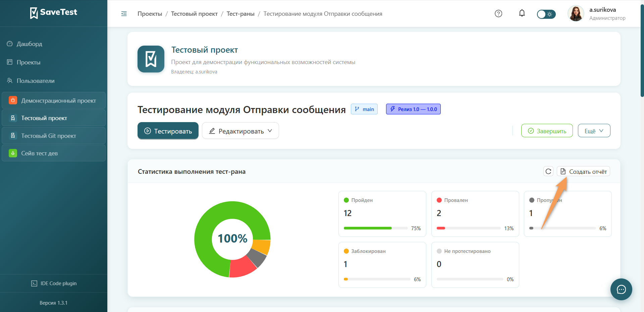
Task: Click the orange Демонстрационный проект icon
Action: [13, 100]
